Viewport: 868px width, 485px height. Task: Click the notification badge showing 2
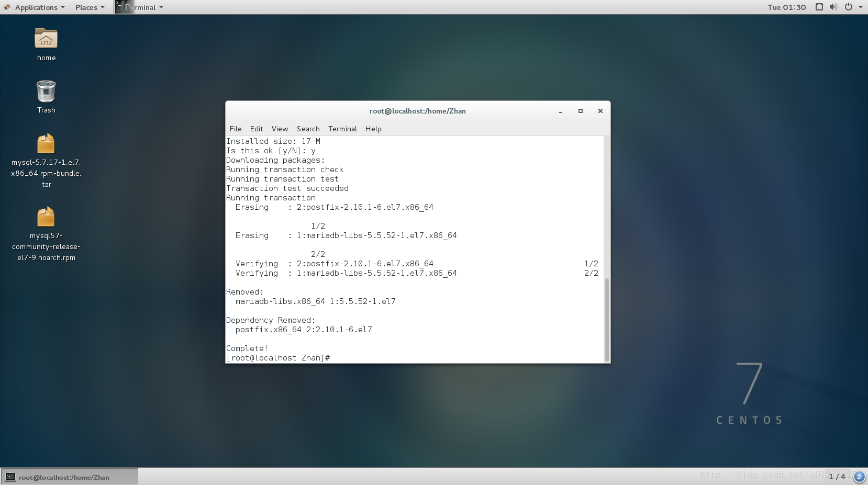[x=859, y=477]
